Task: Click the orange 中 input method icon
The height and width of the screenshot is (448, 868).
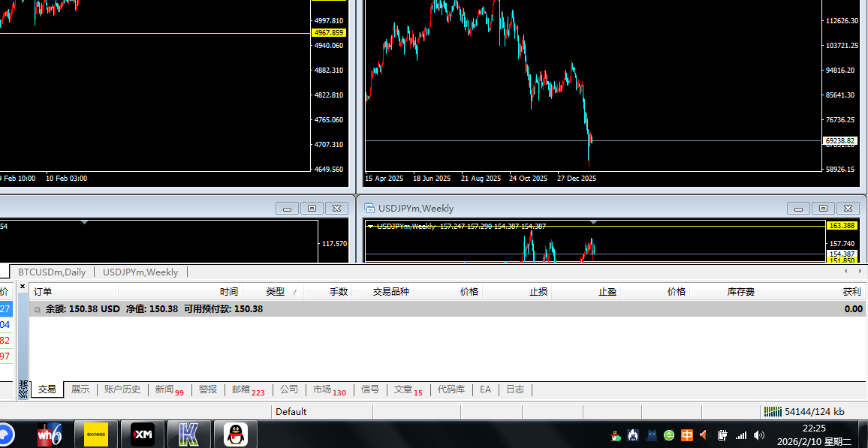Action: 687,435
